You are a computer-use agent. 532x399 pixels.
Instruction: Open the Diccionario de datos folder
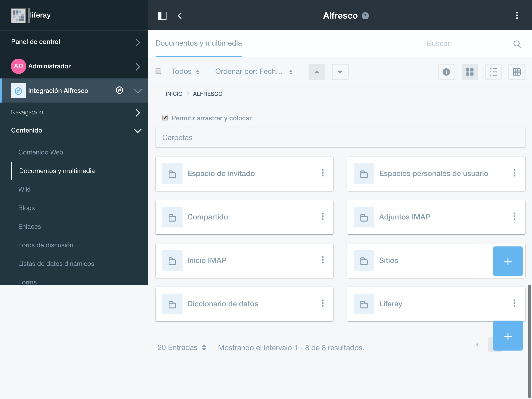click(222, 304)
